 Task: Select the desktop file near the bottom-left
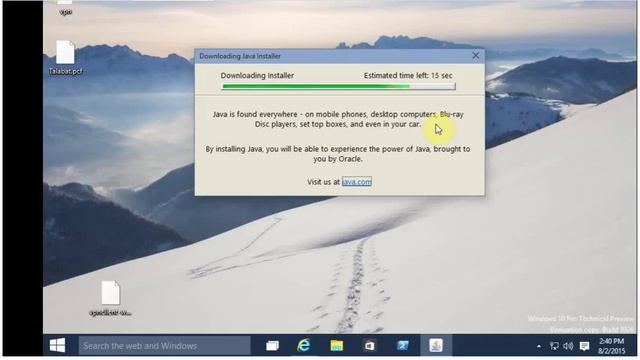click(110, 298)
